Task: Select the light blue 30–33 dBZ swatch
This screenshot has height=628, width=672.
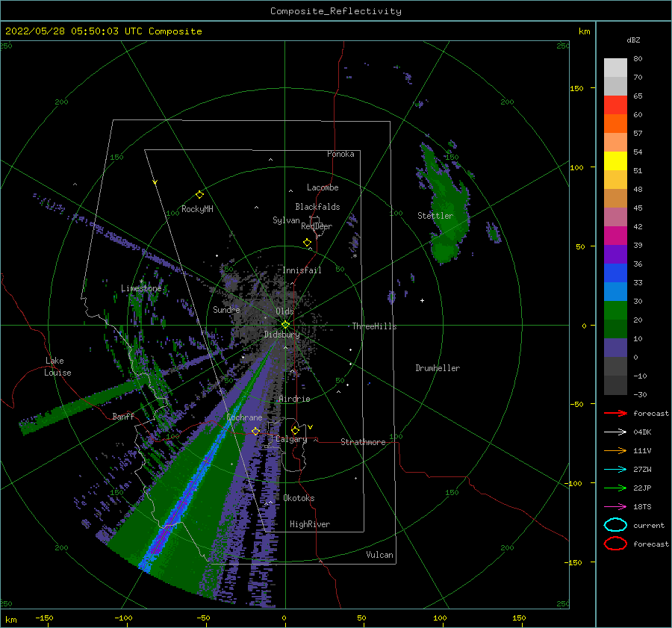Action: [x=615, y=291]
